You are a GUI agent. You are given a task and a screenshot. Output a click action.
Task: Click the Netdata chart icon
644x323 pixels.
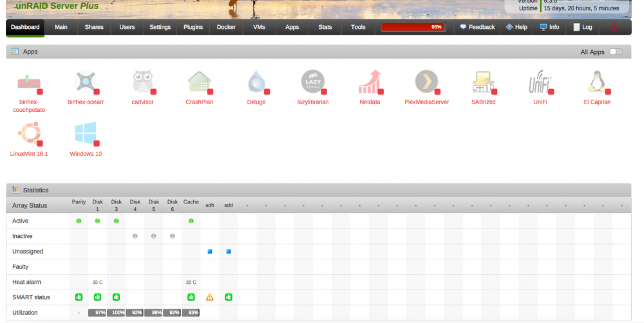[370, 82]
